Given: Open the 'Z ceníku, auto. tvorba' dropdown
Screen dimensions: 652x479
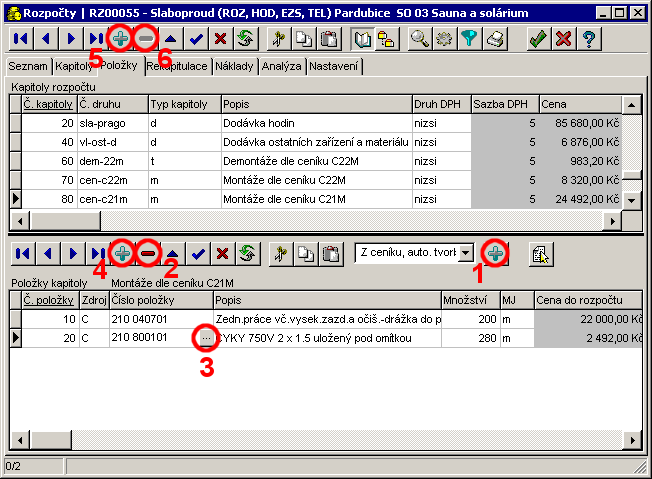Looking at the screenshot, I should 465,253.
